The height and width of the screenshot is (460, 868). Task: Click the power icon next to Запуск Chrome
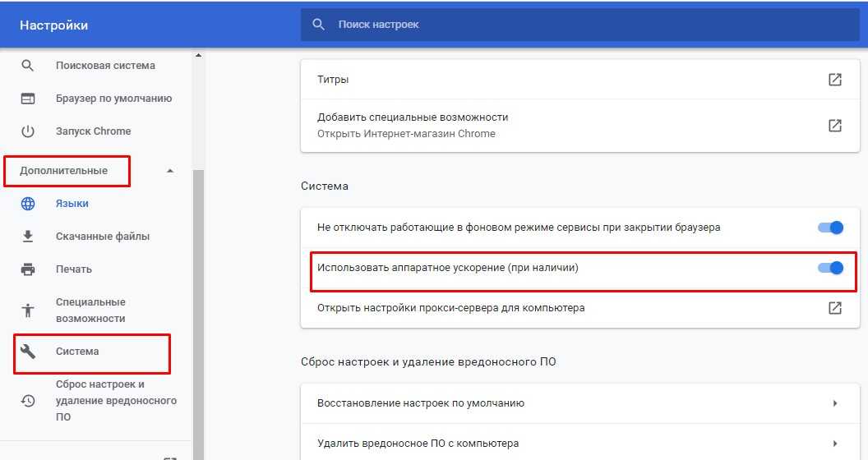28,131
